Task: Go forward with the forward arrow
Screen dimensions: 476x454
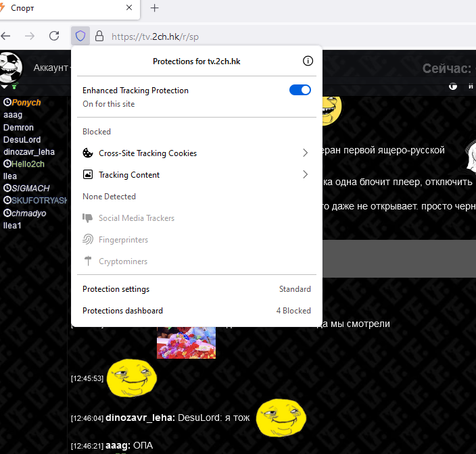Action: click(30, 36)
